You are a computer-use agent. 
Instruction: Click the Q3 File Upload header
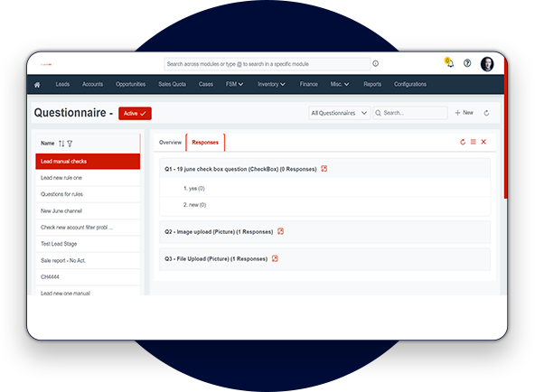(324, 259)
